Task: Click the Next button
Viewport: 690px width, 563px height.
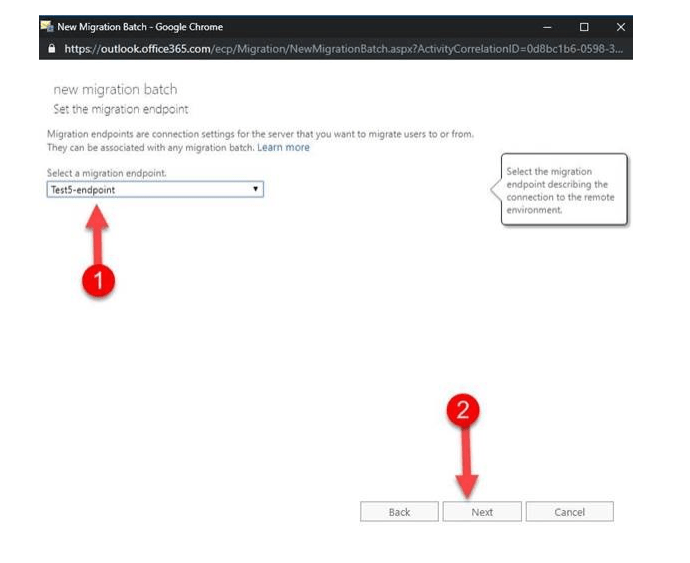Action: [482, 511]
